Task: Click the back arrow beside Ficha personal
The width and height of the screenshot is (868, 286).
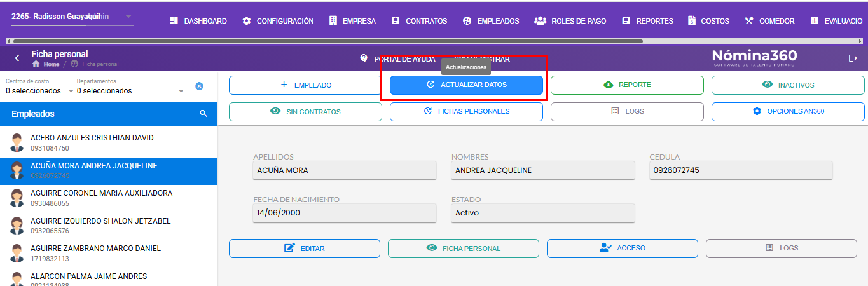Action: click(x=18, y=58)
